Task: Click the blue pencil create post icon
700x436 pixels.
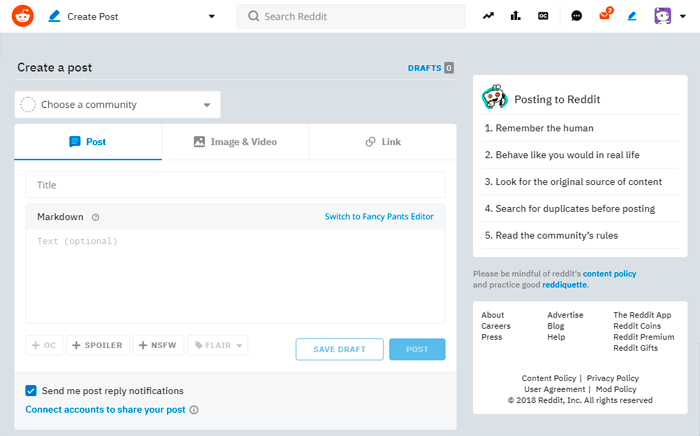Action: point(632,16)
